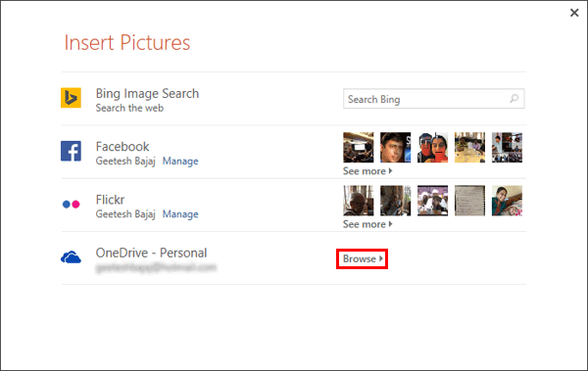Click Geetesh Bajaj name under Facebook
This screenshot has height=371, width=588.
click(x=125, y=162)
